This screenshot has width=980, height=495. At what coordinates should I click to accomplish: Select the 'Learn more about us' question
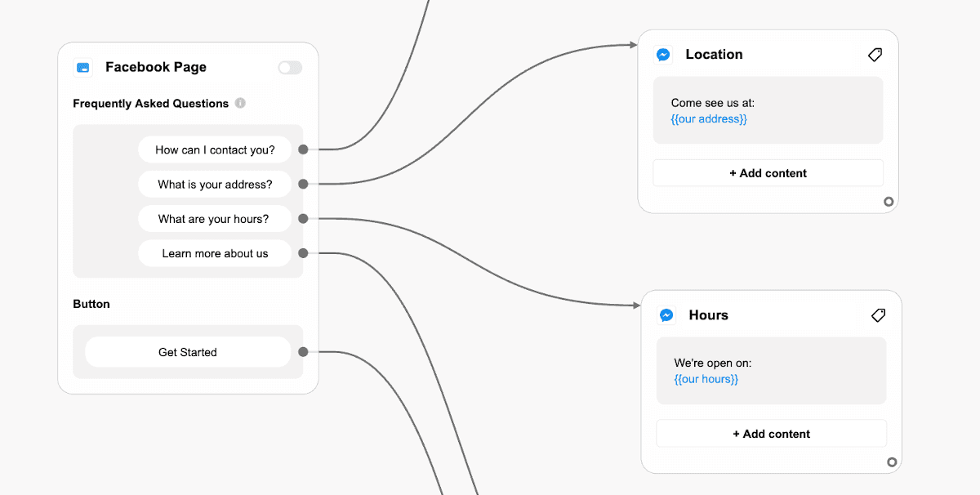tap(215, 253)
